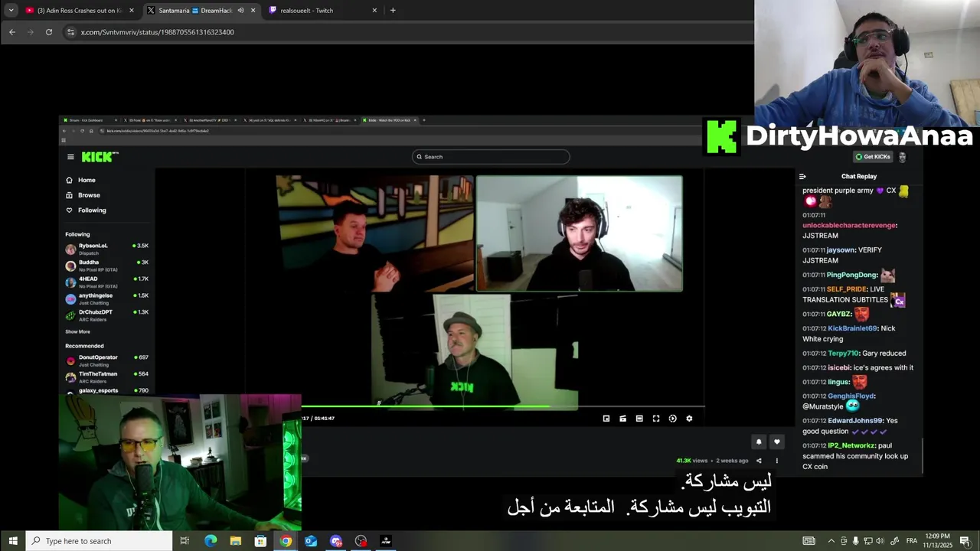The height and width of the screenshot is (551, 980).
Task: Select anythingelse channel in Following list
Action: tap(106, 298)
